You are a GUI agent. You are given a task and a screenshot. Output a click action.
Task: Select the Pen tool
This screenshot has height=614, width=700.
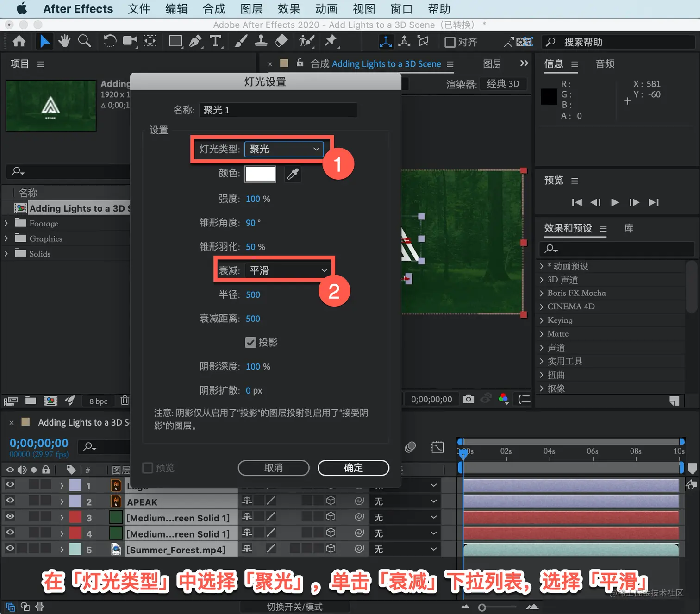pos(195,41)
